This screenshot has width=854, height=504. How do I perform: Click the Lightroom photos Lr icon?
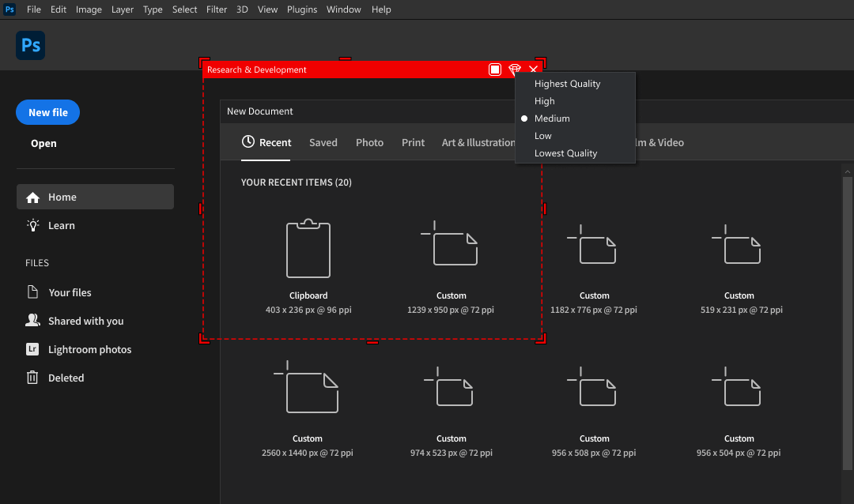pyautogui.click(x=33, y=349)
